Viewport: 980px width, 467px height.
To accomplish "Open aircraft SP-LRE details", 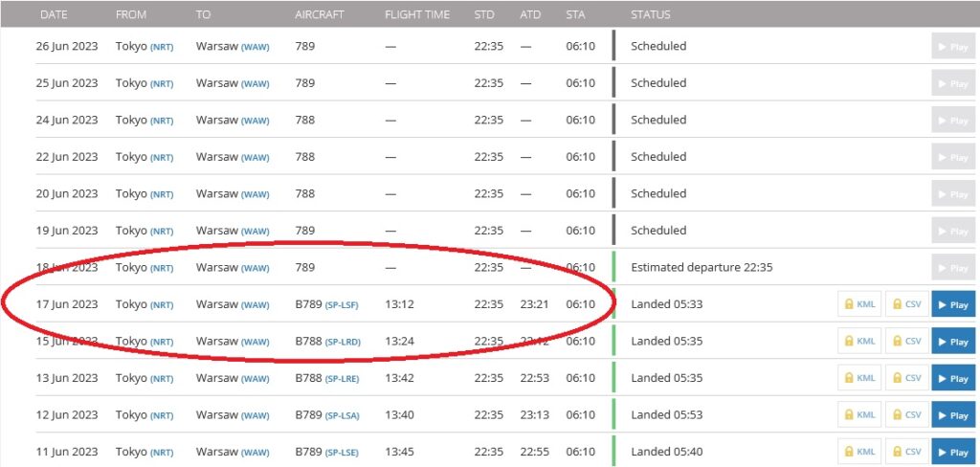I will click(343, 379).
